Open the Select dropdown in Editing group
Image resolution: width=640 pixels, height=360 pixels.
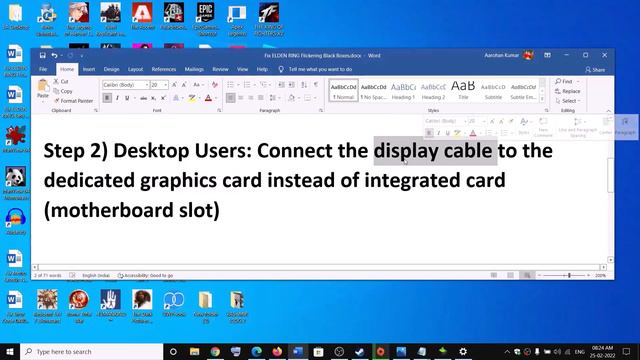[567, 100]
